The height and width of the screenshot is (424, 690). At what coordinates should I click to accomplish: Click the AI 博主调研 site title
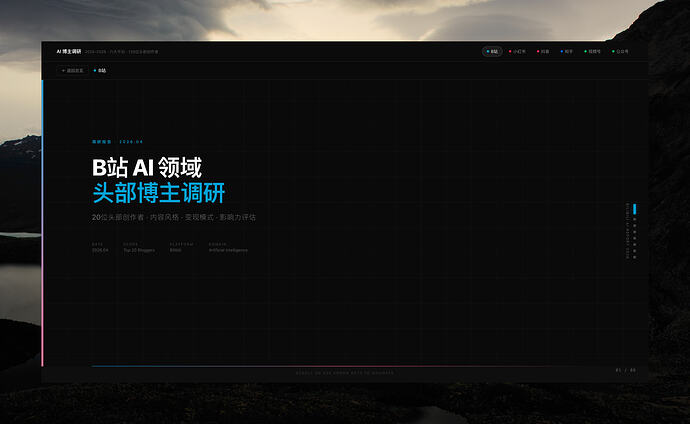click(x=69, y=51)
